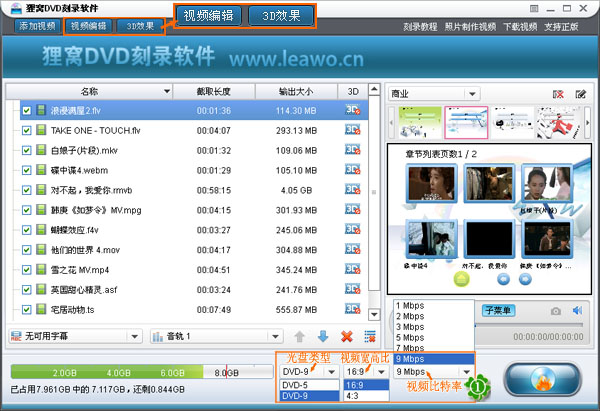The width and height of the screenshot is (600, 411).
Task: Select the green menu template thumbnail
Action: pos(420,122)
